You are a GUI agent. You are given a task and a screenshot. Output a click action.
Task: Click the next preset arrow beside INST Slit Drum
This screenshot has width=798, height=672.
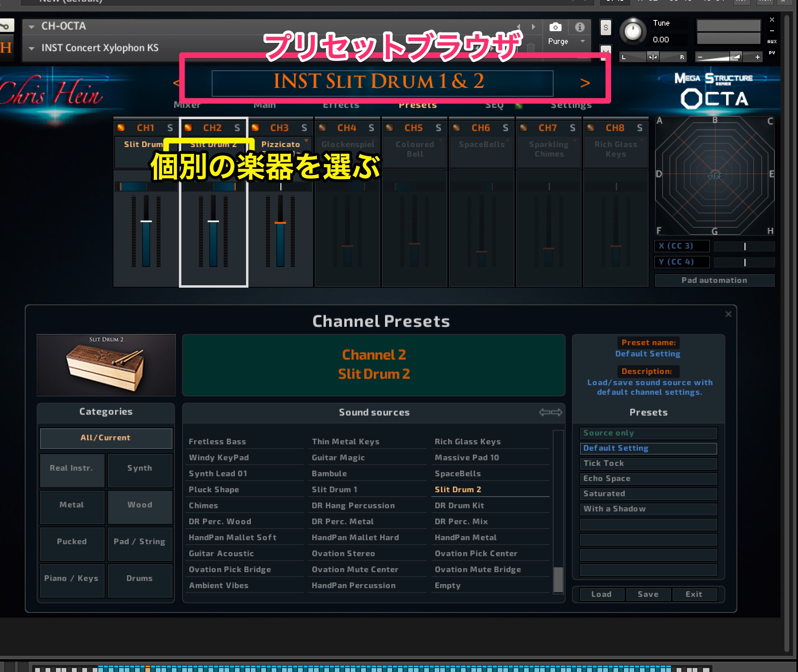pos(585,83)
